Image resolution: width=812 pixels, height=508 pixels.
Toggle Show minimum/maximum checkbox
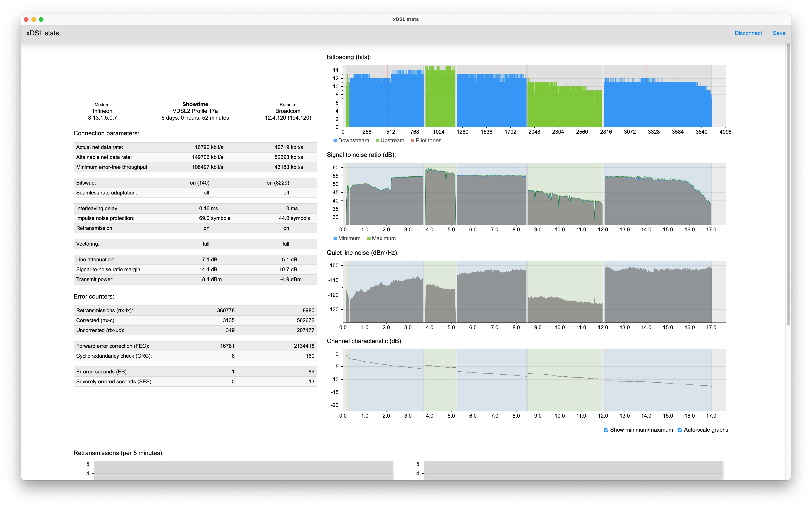tap(606, 430)
